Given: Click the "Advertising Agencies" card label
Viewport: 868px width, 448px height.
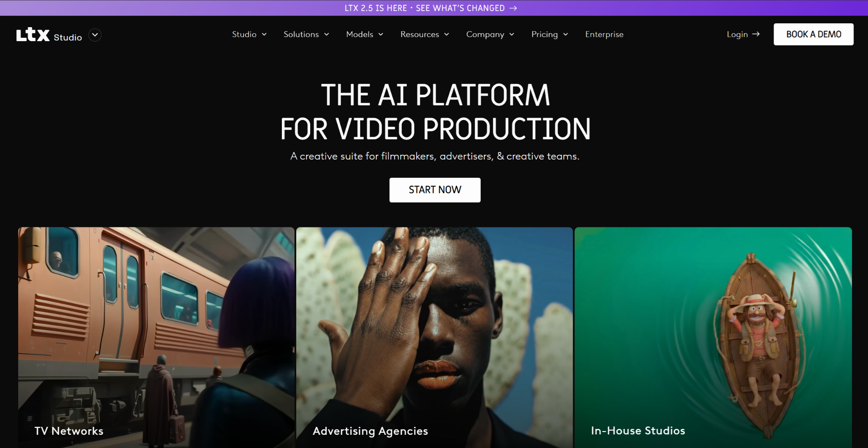Looking at the screenshot, I should coord(370,431).
